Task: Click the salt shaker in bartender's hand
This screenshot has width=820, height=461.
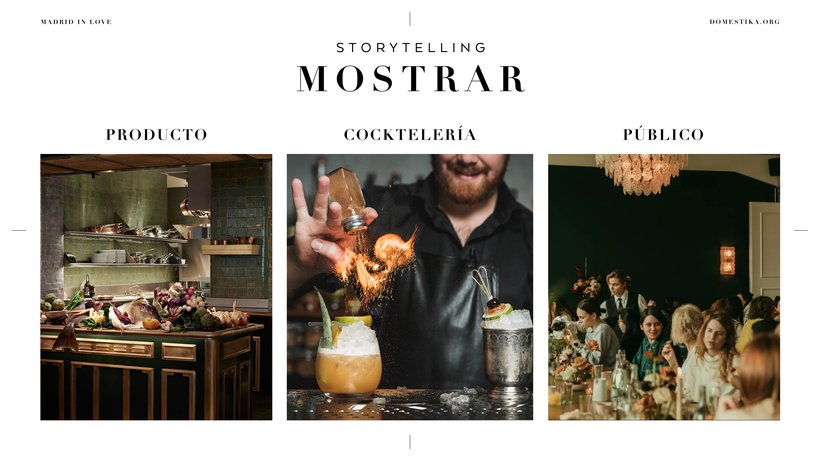Action: 347,199
